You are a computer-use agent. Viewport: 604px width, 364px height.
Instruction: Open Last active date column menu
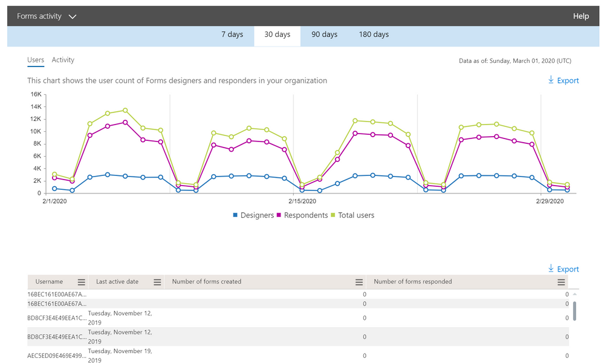pos(157,282)
